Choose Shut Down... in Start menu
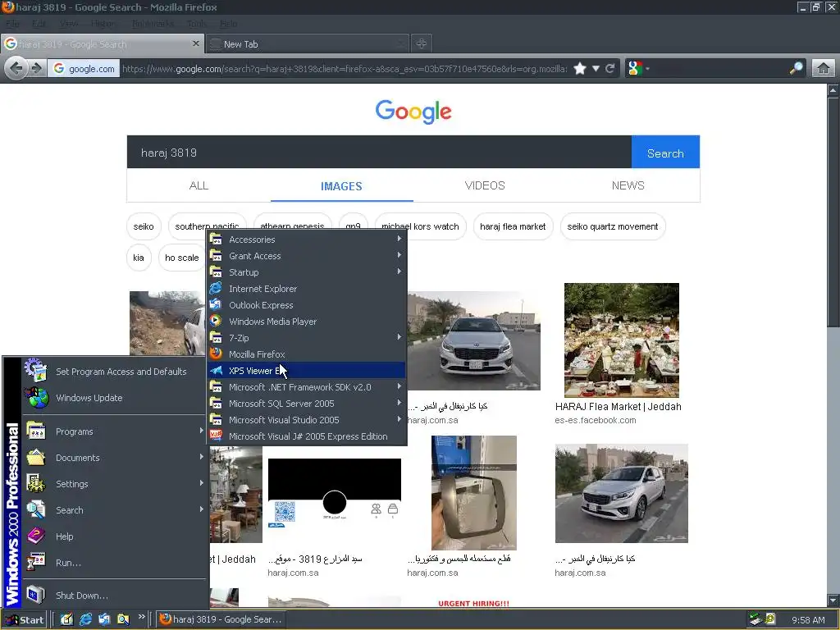 (x=113, y=596)
